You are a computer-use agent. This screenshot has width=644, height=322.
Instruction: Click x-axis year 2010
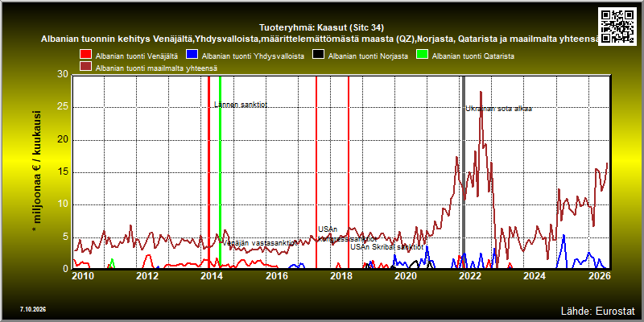tap(84, 276)
